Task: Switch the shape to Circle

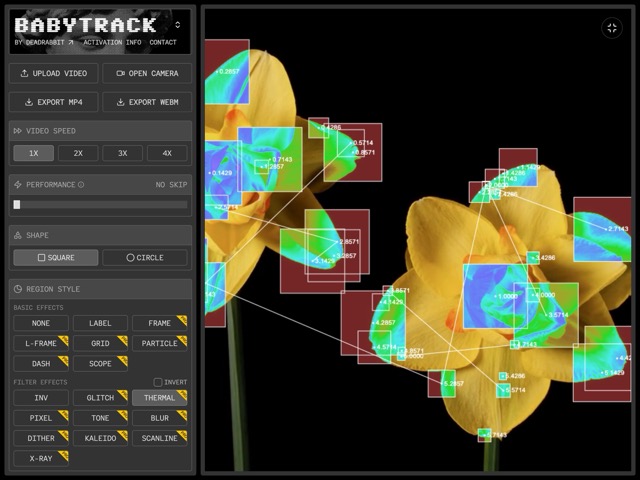Action: [145, 257]
